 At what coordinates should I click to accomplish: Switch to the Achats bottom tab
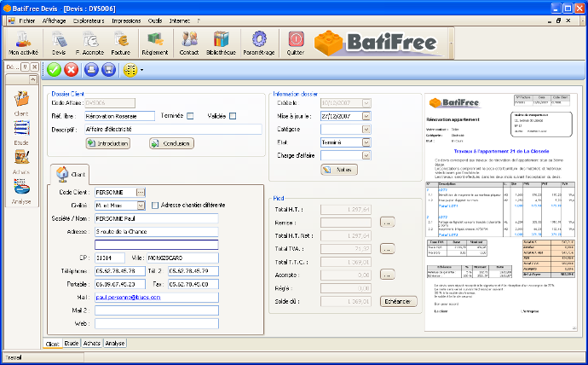[92, 342]
